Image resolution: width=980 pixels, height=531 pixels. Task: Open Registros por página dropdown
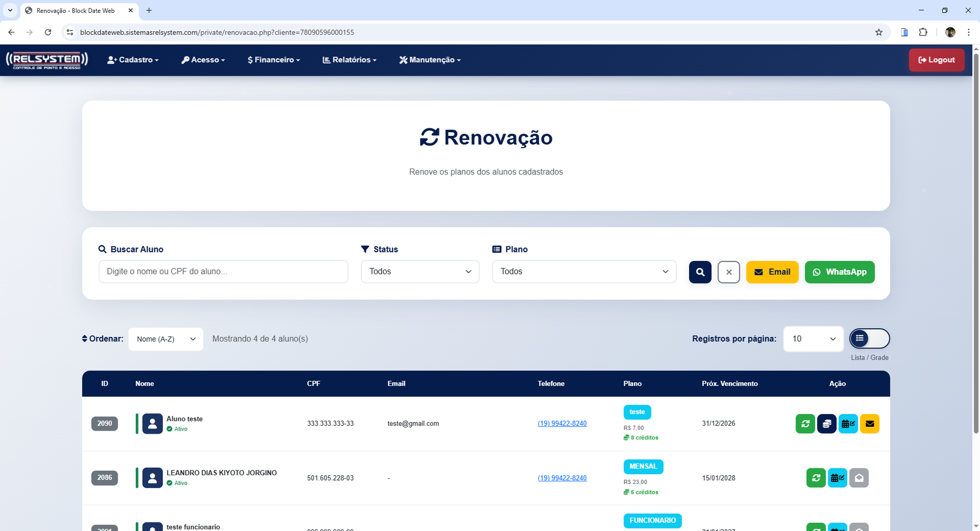click(x=813, y=339)
